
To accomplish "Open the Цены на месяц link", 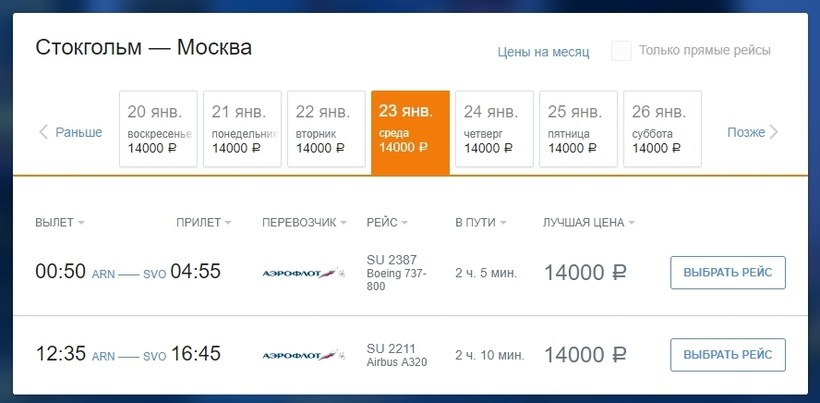I will (x=543, y=52).
